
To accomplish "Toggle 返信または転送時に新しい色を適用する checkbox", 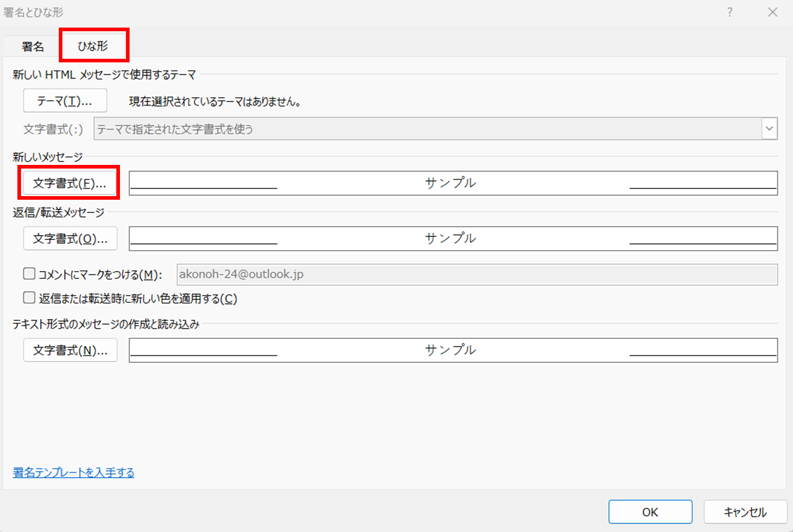I will 29,298.
